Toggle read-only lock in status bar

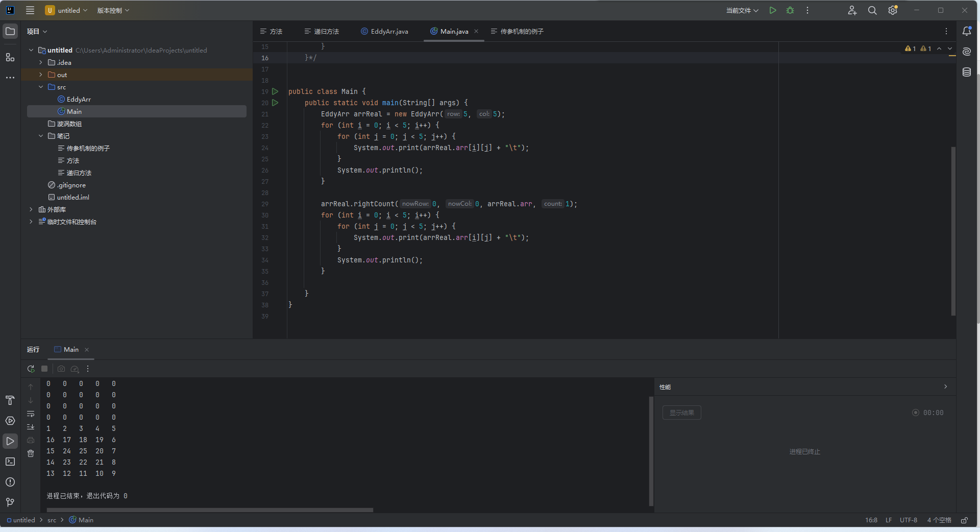[964, 520]
